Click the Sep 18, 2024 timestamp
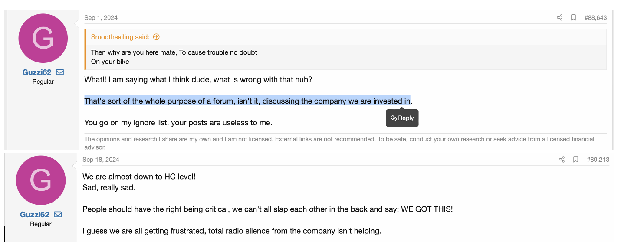Viewport: 644px width, 242px height. [x=101, y=160]
